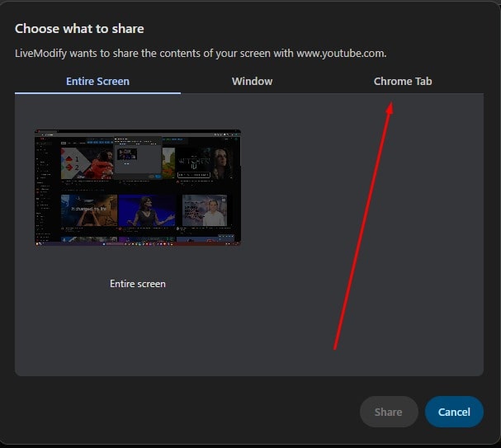This screenshot has height=448, width=501.
Task: Select the Entire Screen tab
Action: tap(97, 81)
